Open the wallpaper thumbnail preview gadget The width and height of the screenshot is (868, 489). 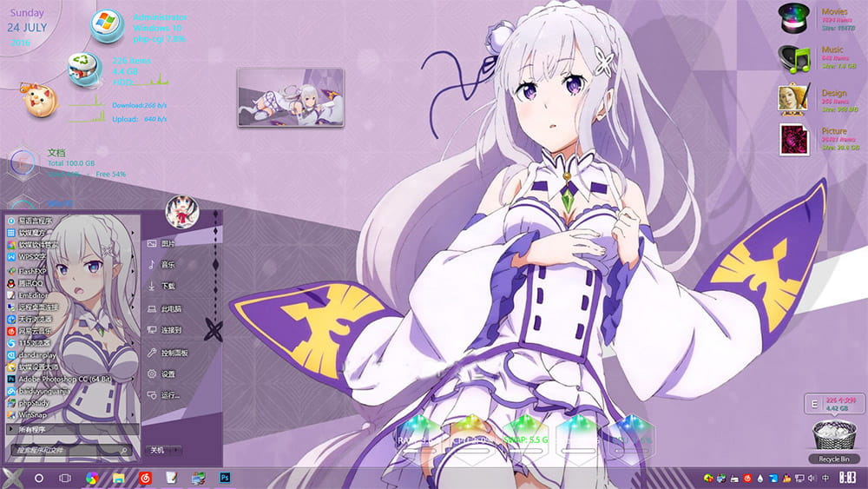(x=291, y=97)
